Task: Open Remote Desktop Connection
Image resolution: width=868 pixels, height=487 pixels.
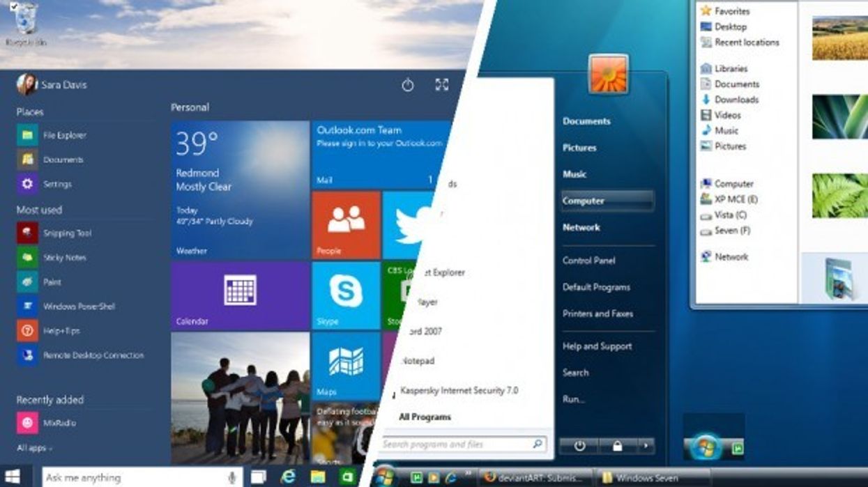Action: pyautogui.click(x=93, y=355)
